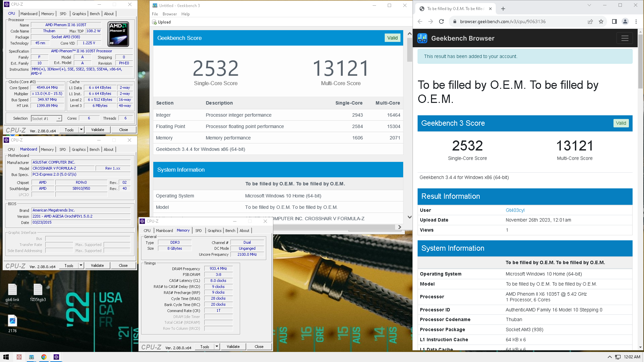
Task: Close the Geekbench result browser tab
Action: [x=490, y=9]
